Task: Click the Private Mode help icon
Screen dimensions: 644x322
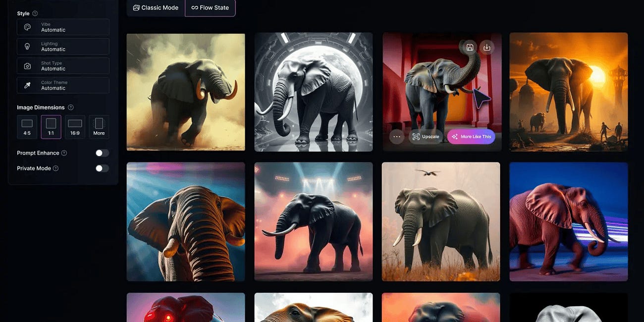Action: point(55,168)
